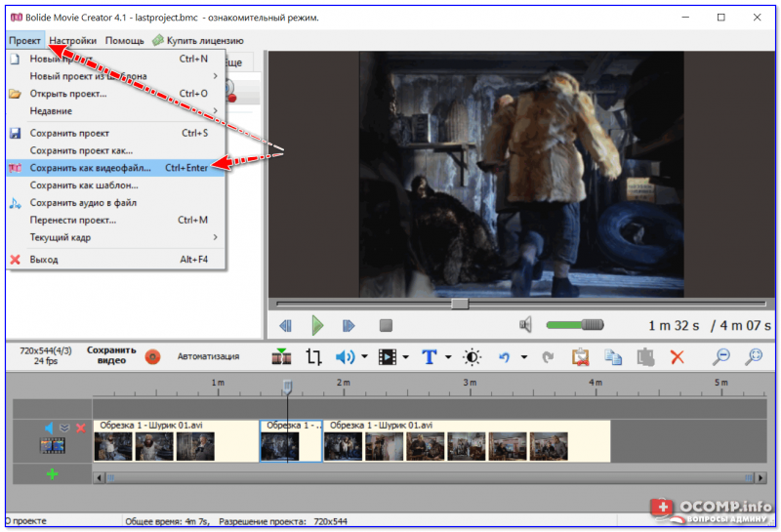Open the Автоматизация option
The width and height of the screenshot is (781, 532).
208,356
